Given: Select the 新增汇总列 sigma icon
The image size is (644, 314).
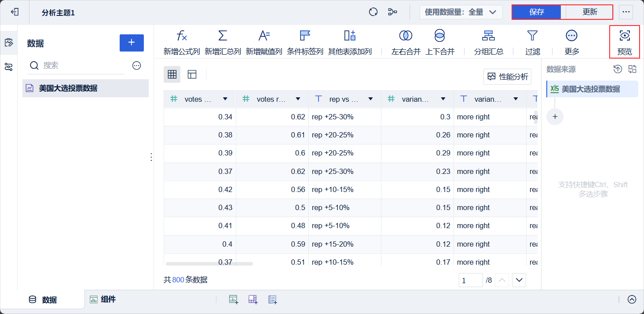Looking at the screenshot, I should tap(223, 36).
